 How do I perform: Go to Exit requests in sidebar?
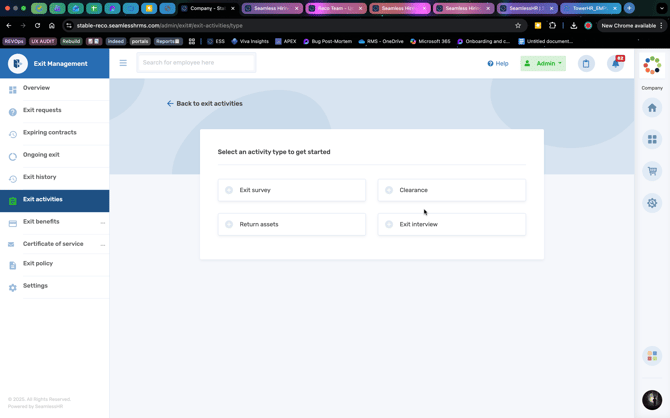tap(42, 110)
